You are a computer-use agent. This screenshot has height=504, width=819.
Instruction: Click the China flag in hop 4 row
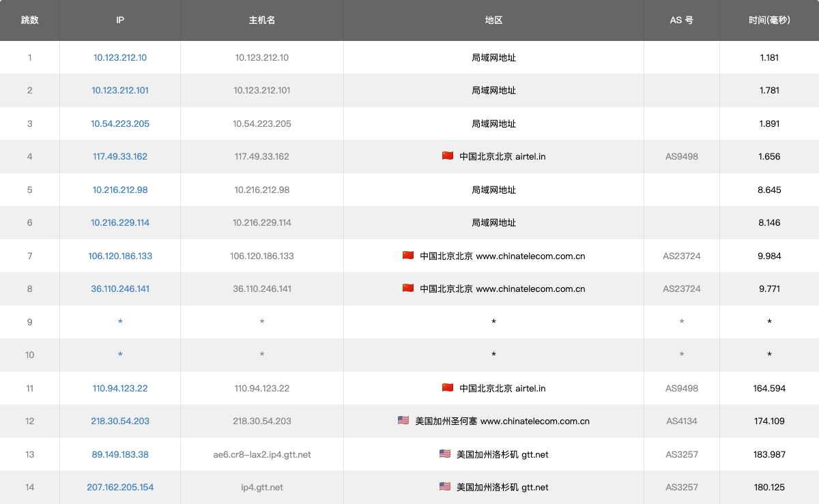coord(448,156)
